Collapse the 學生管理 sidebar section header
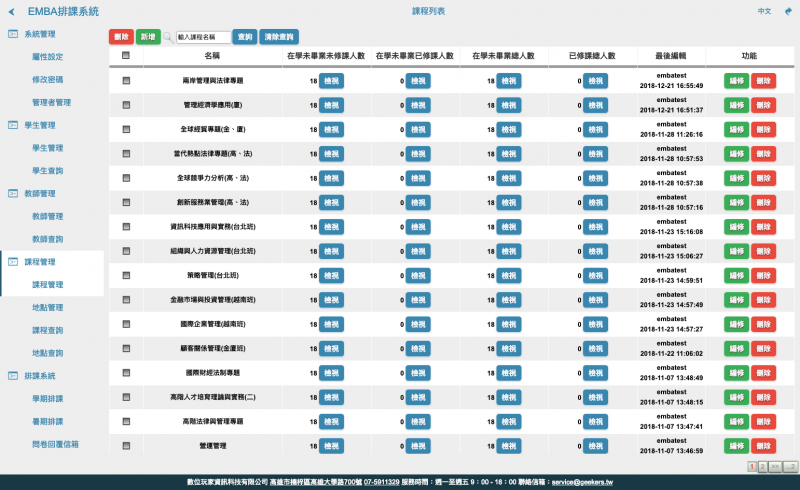 point(40,125)
